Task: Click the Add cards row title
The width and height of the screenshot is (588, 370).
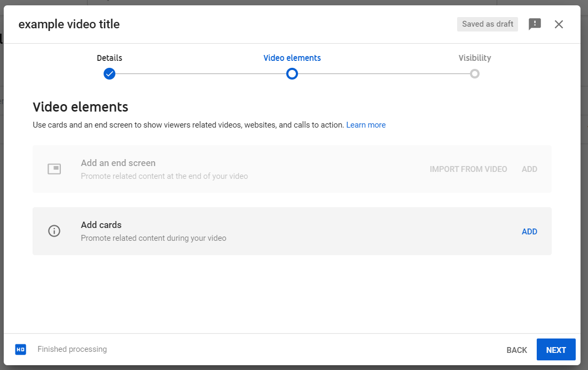Action: (x=101, y=225)
